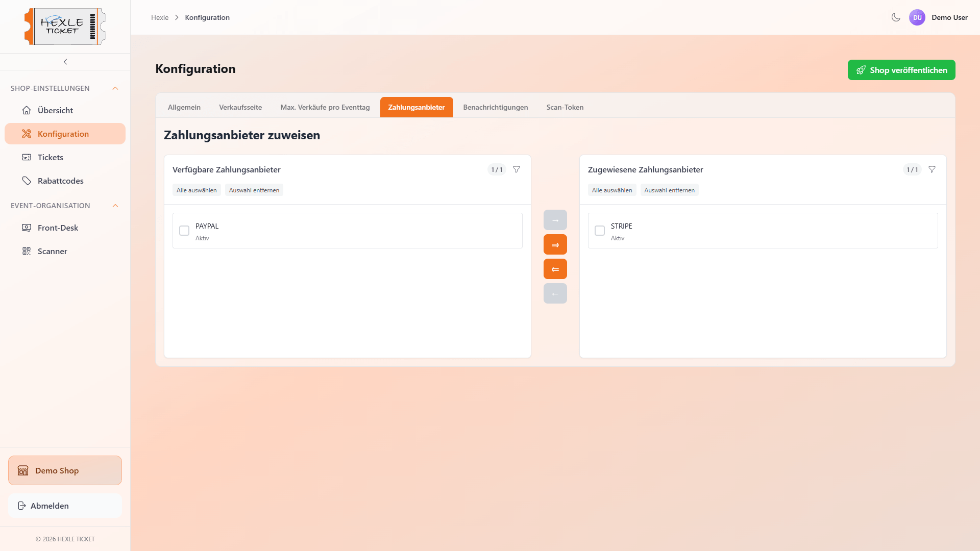Click filter icon in Zugewiesene Zahlungsanbieter

point(932,169)
